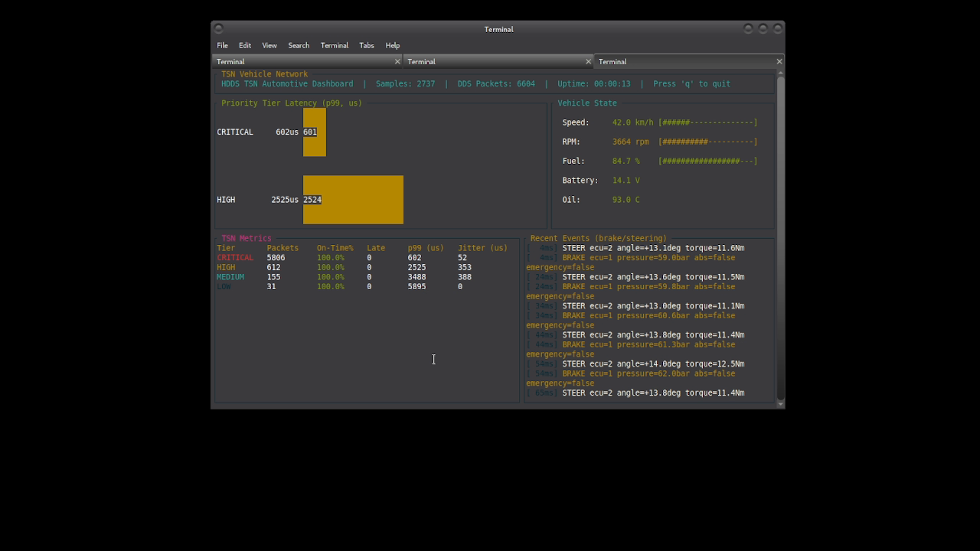
Task: Click the window menu icon in title bar
Action: pos(219,29)
